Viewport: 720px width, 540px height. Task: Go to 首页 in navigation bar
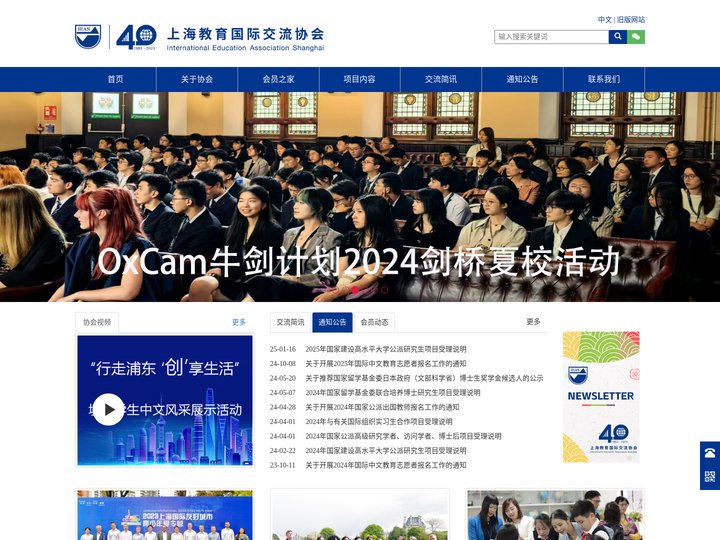click(116, 79)
